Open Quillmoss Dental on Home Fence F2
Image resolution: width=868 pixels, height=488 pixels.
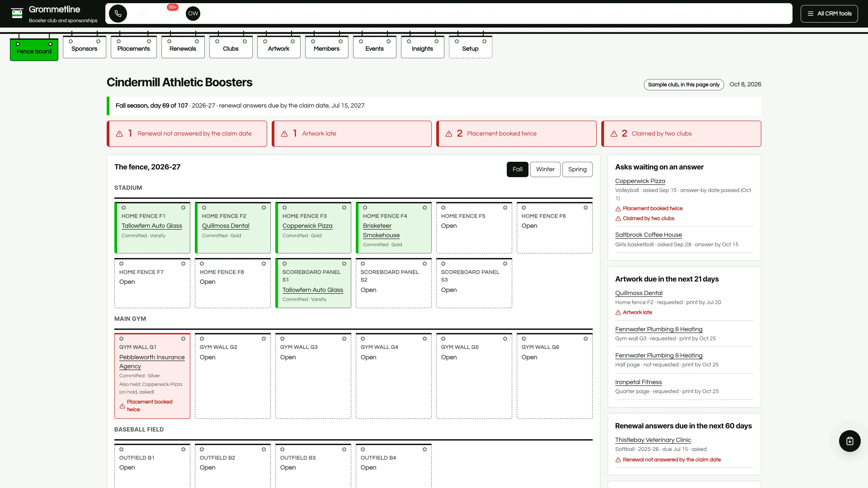[x=225, y=226]
